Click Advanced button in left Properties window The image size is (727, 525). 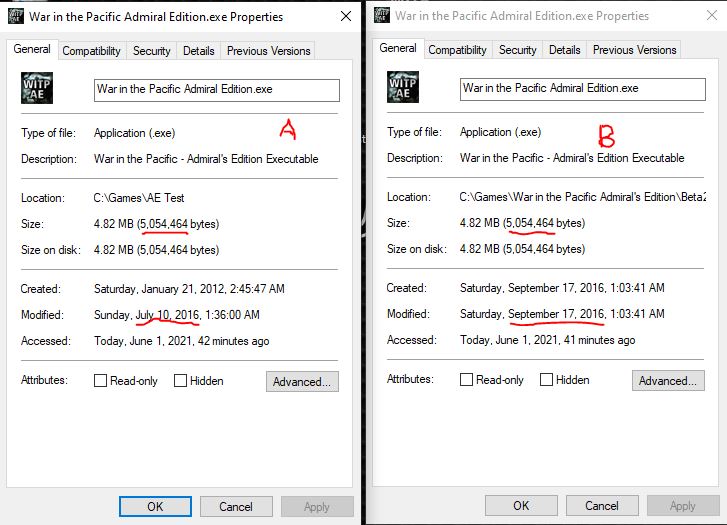(x=302, y=382)
